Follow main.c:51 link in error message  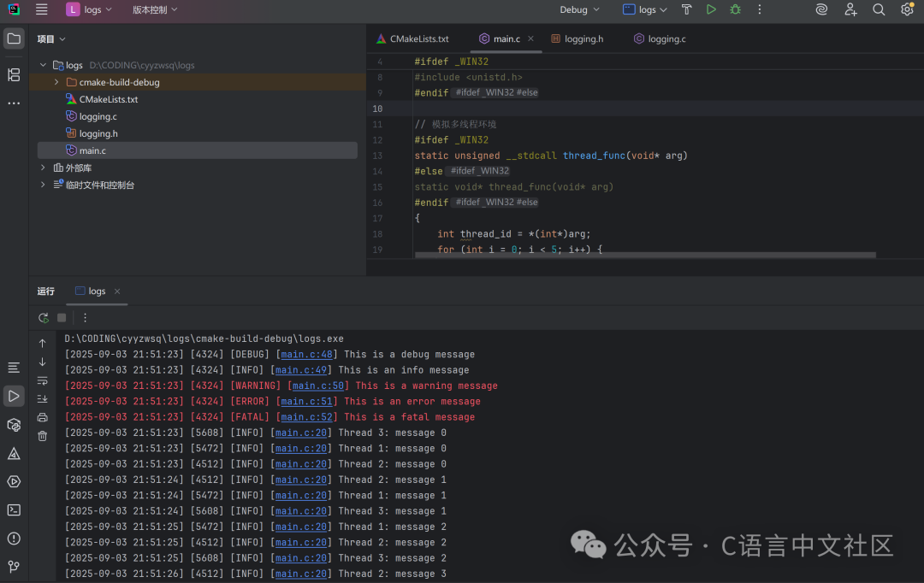(307, 402)
